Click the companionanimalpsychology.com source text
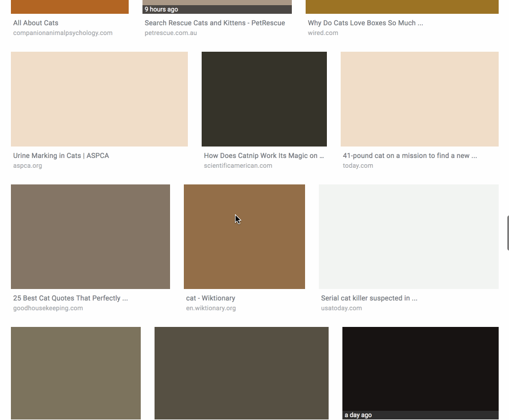Image resolution: width=509 pixels, height=420 pixels. coord(63,33)
